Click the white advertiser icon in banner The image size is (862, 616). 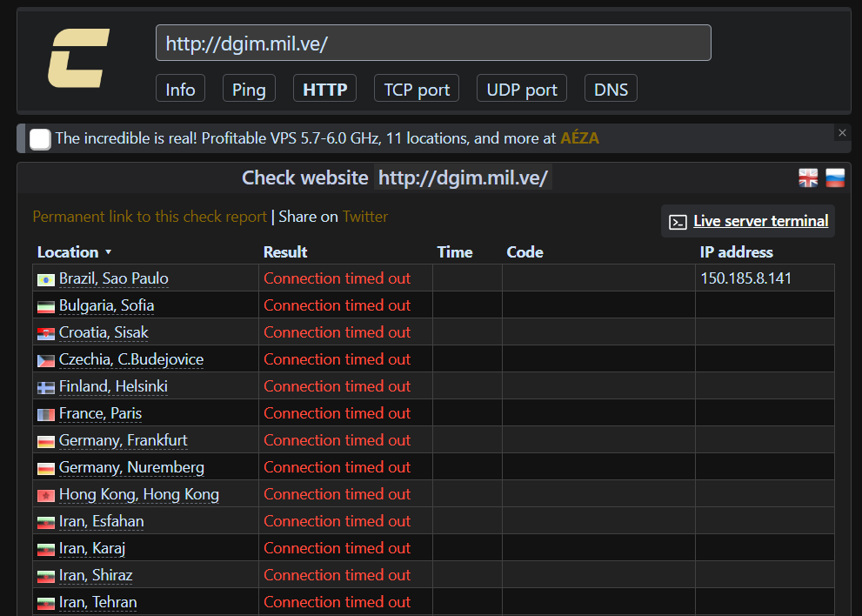click(40, 138)
